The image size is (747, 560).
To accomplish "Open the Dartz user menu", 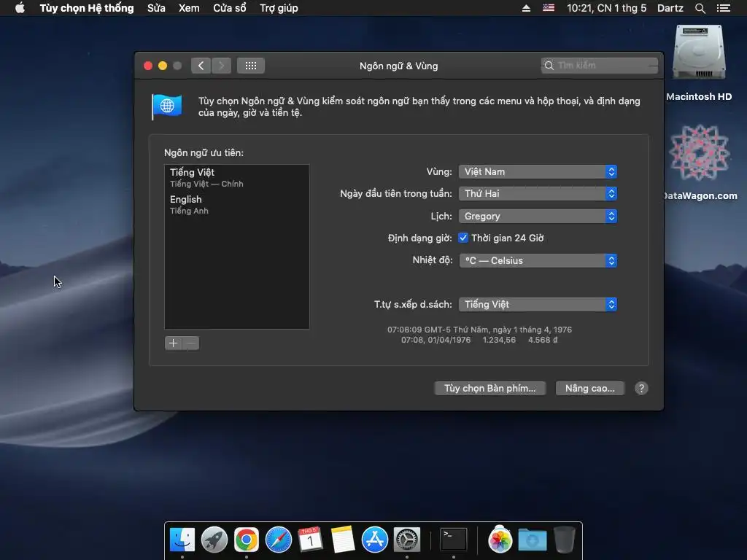I will tap(670, 8).
